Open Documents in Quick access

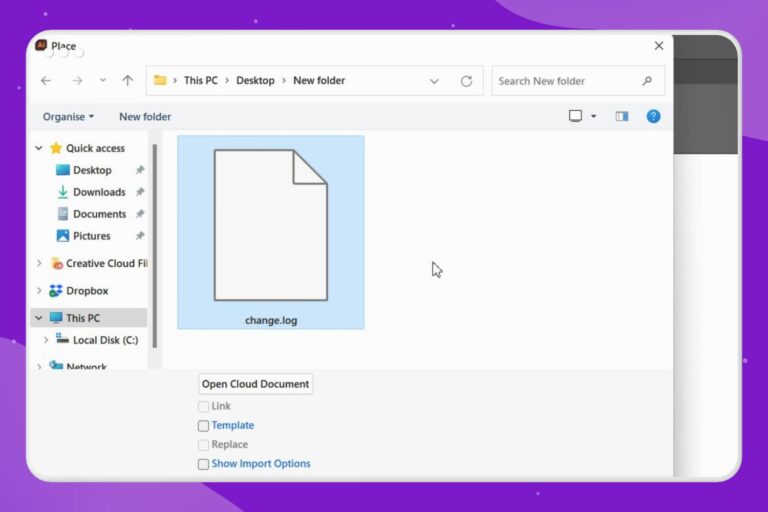pyautogui.click(x=99, y=214)
